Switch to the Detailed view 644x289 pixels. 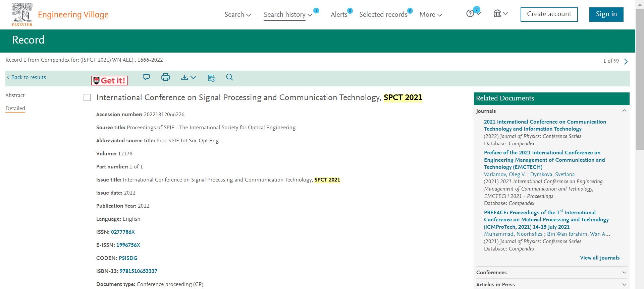click(15, 109)
